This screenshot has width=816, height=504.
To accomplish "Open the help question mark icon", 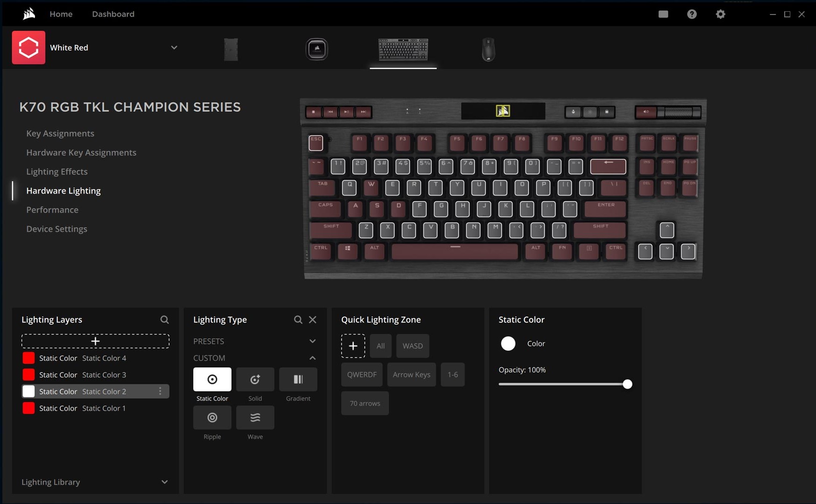I will [692, 14].
